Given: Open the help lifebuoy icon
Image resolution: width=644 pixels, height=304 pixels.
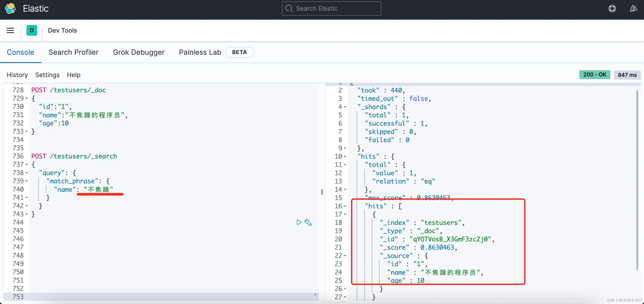Looking at the screenshot, I should [612, 8].
